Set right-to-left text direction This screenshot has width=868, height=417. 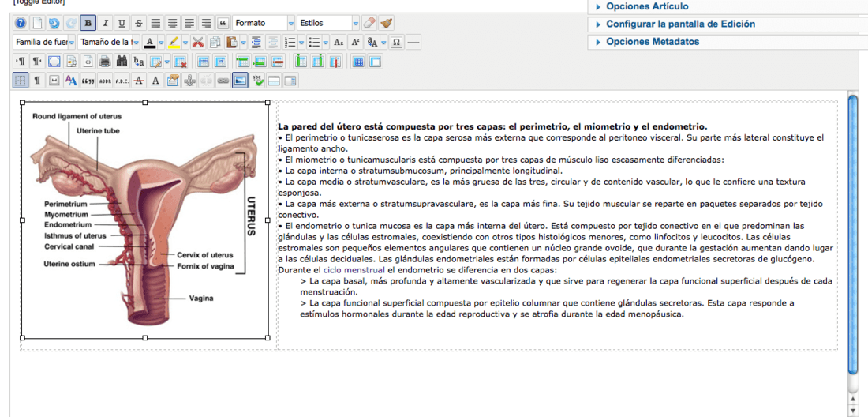37,61
